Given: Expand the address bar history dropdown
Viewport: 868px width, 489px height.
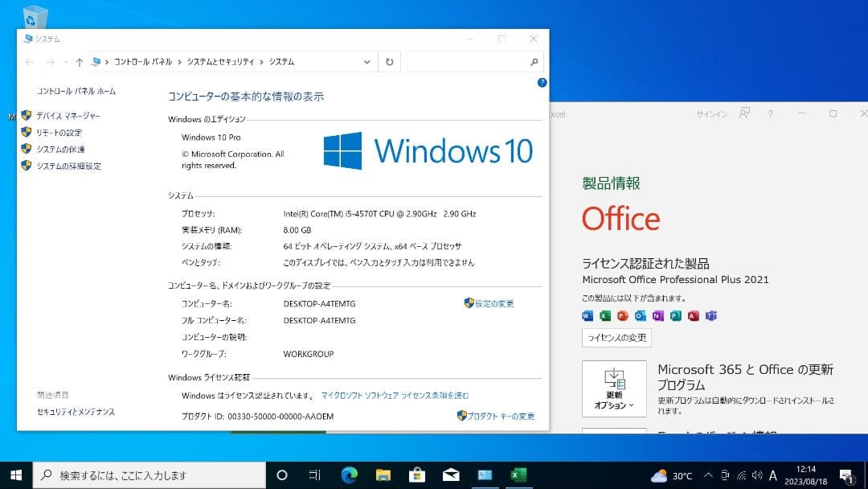Looking at the screenshot, I should point(366,62).
